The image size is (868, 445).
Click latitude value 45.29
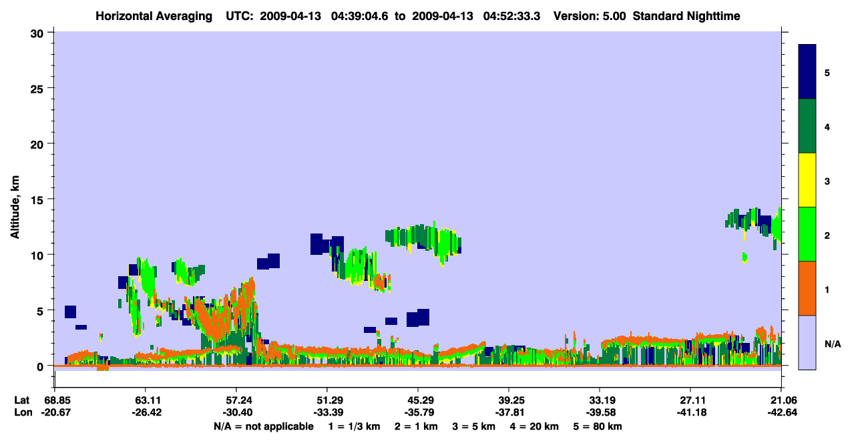tap(418, 400)
